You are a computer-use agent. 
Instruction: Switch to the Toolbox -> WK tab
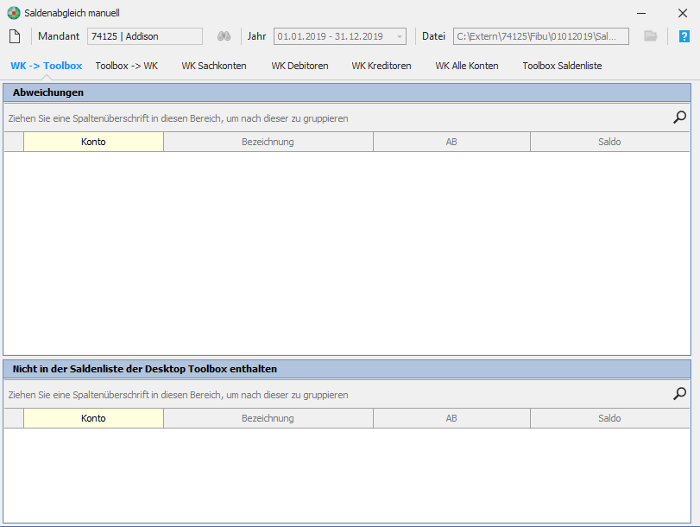point(126,66)
